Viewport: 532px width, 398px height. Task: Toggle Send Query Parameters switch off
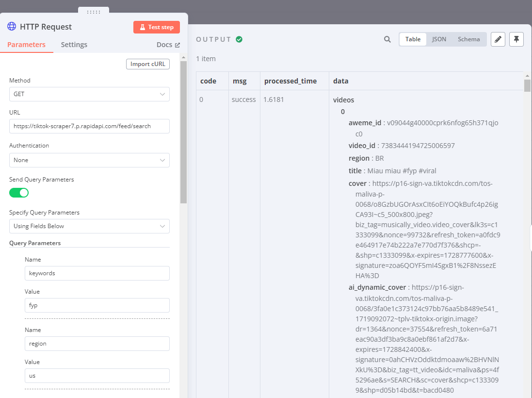(x=19, y=193)
